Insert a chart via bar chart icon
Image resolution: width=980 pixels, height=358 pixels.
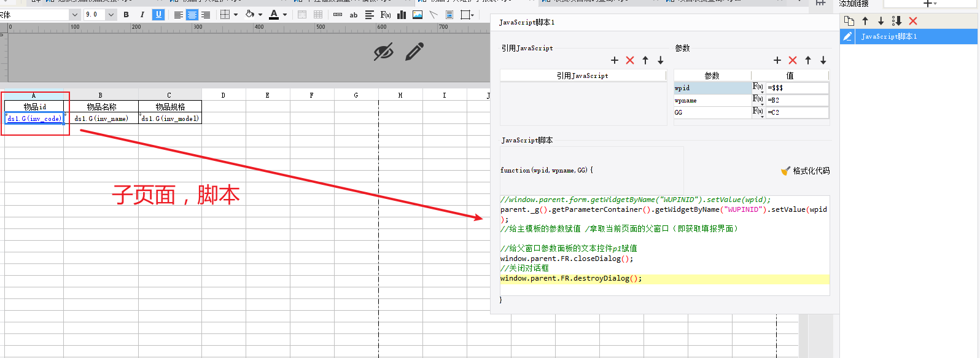[x=402, y=15]
